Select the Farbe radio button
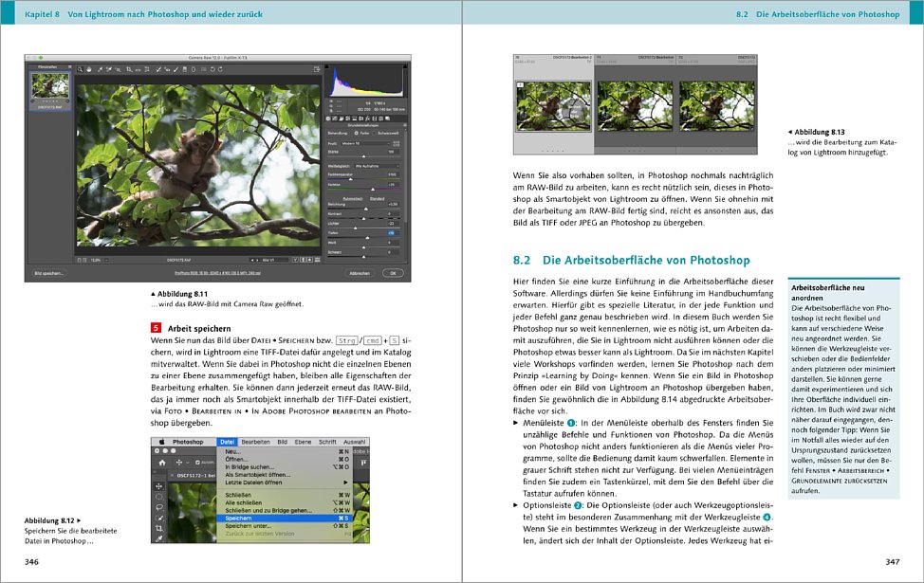 coord(356,133)
